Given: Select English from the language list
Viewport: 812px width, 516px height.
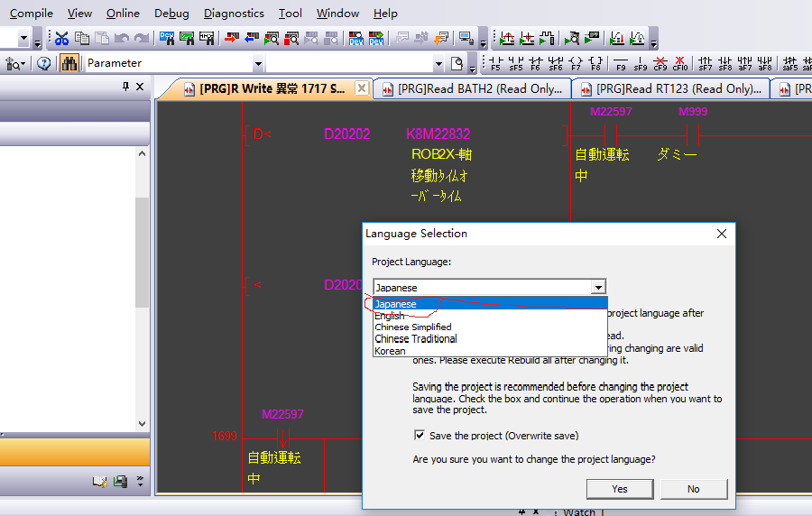Looking at the screenshot, I should click(390, 316).
